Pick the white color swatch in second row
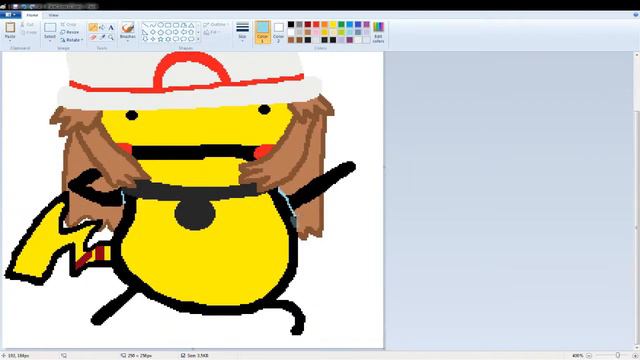The width and height of the screenshot is (640, 360). 291,32
